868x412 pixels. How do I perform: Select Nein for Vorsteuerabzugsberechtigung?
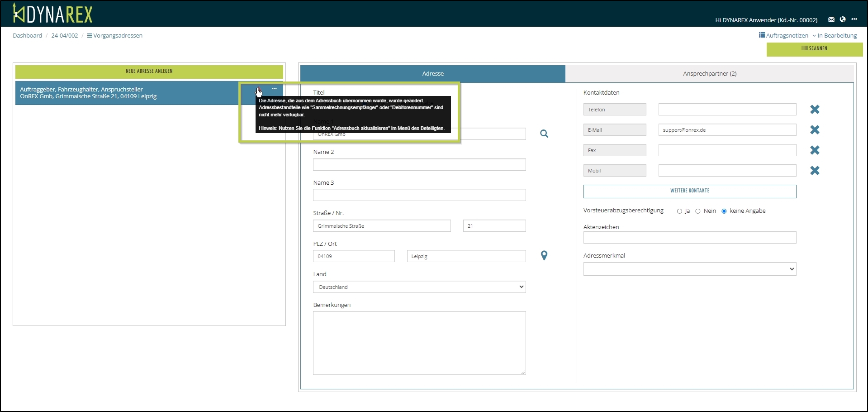[x=698, y=211]
